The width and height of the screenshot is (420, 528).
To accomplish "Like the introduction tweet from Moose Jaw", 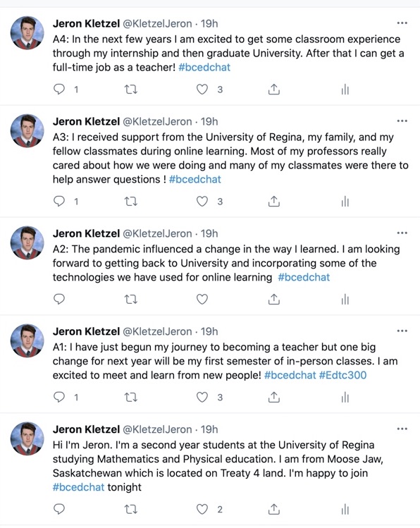I will click(202, 509).
